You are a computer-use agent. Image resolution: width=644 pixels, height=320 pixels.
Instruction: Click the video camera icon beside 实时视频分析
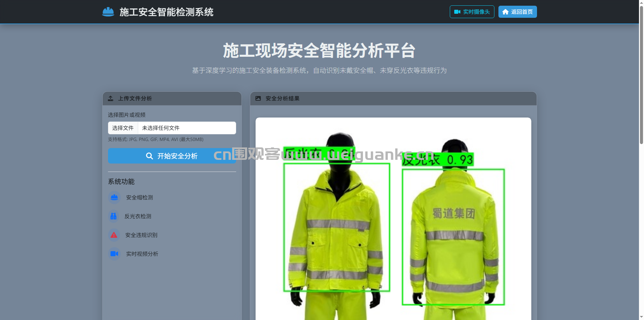114,254
